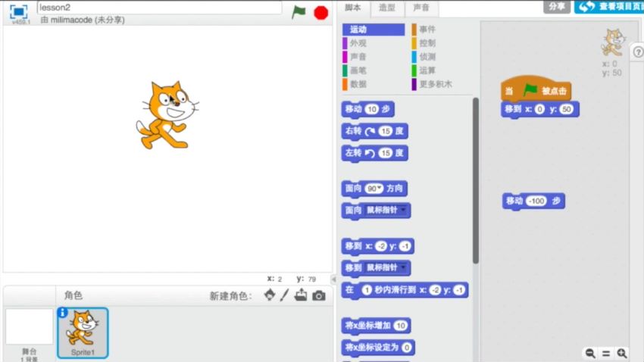644x362 pixels.
Task: Zoom out the scripts area
Action: pos(590,353)
